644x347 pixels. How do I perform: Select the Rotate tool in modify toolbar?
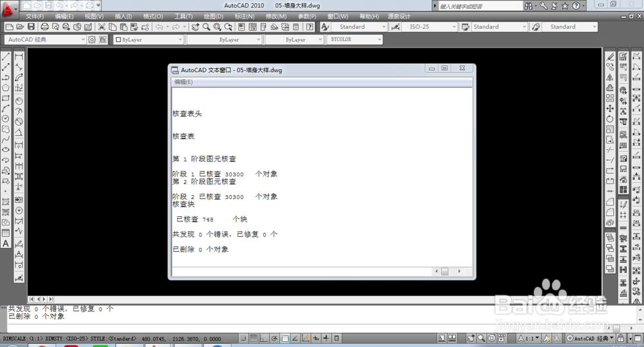tap(611, 119)
